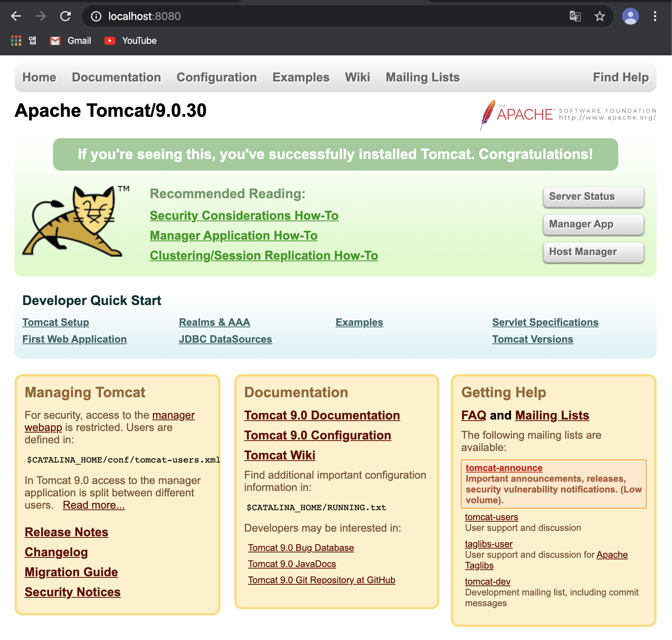Open the Migration Guide link
The width and height of the screenshot is (672, 640).
(x=71, y=572)
